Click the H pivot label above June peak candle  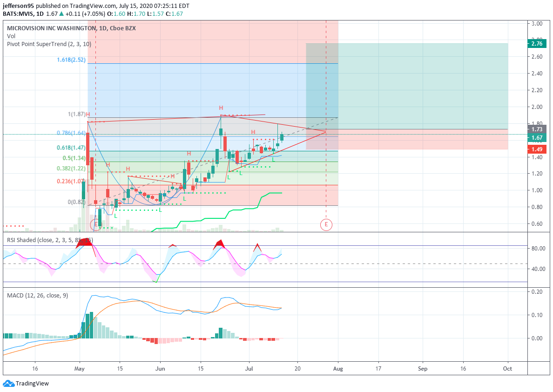pyautogui.click(x=221, y=108)
